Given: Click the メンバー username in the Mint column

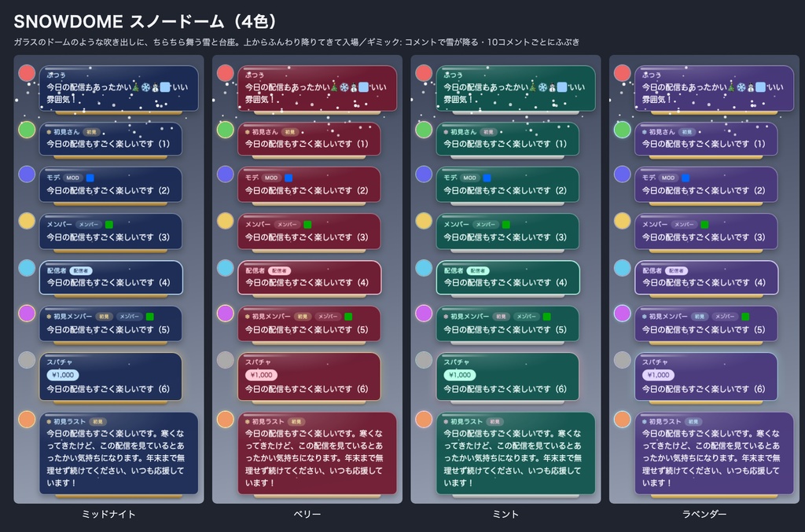Looking at the screenshot, I should tap(457, 225).
